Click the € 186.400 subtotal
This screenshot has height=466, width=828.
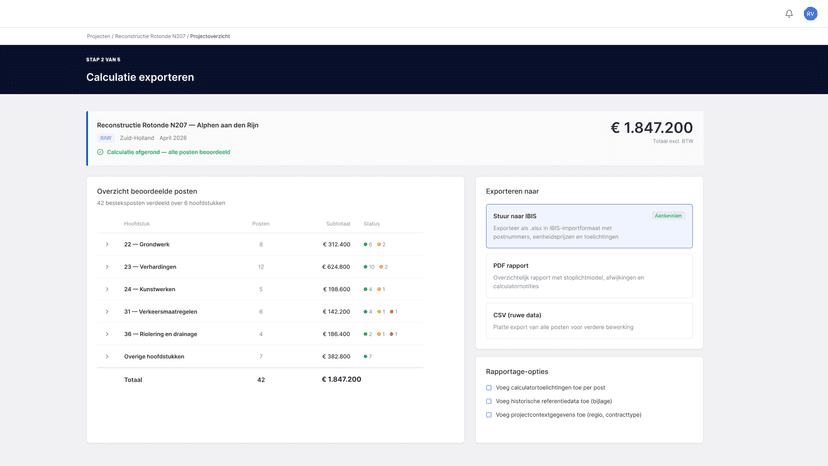tap(336, 334)
